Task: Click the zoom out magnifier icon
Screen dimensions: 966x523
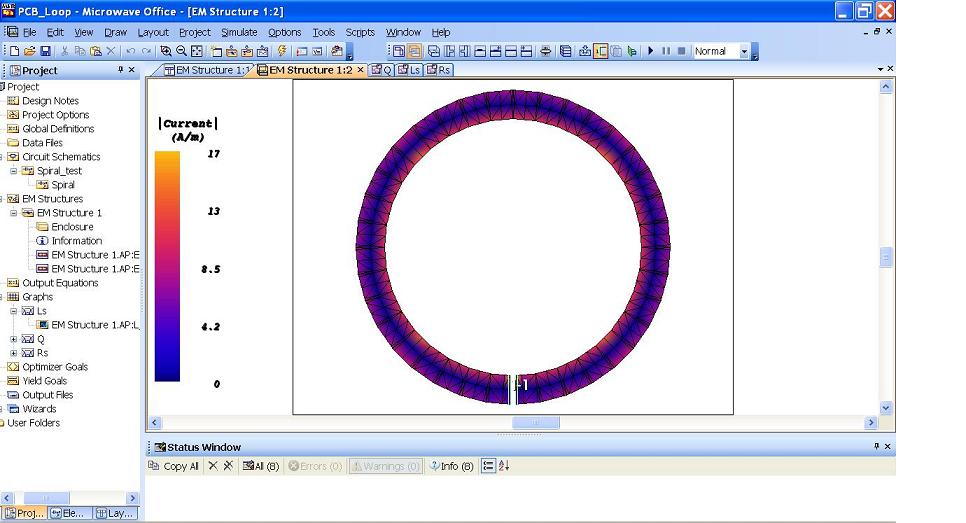Action: (181, 51)
